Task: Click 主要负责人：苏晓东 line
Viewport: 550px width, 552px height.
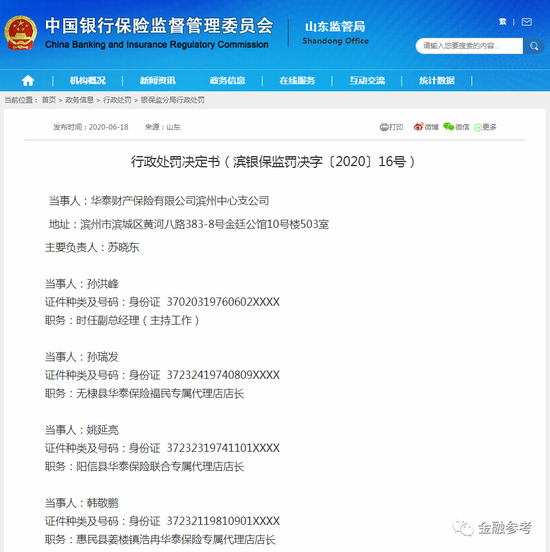Action: [x=92, y=247]
